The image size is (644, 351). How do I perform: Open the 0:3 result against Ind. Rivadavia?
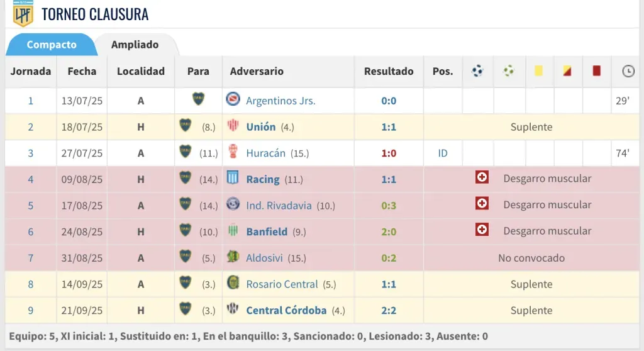click(x=389, y=206)
